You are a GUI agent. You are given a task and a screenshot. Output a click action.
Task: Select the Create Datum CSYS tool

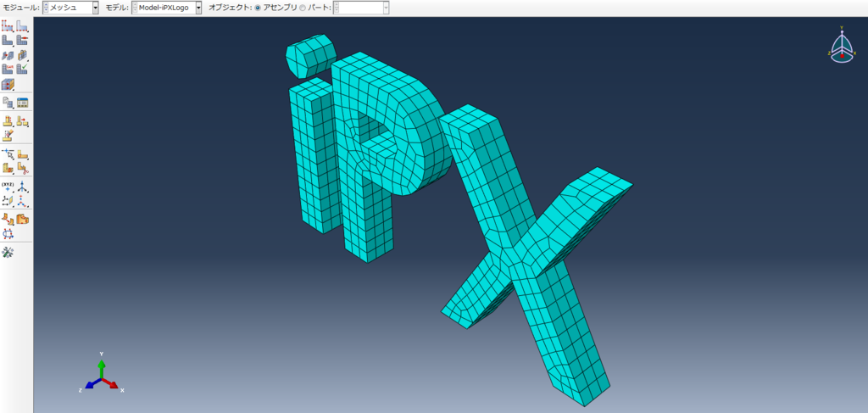click(22, 200)
